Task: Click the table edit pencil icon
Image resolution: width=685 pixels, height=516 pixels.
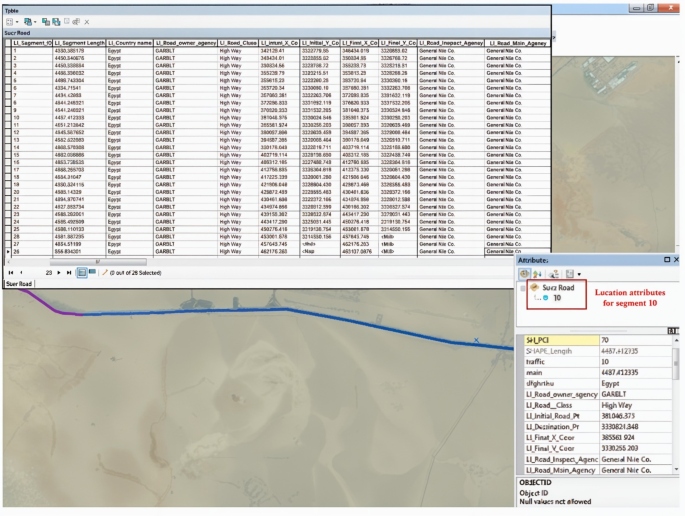Action: [103, 272]
